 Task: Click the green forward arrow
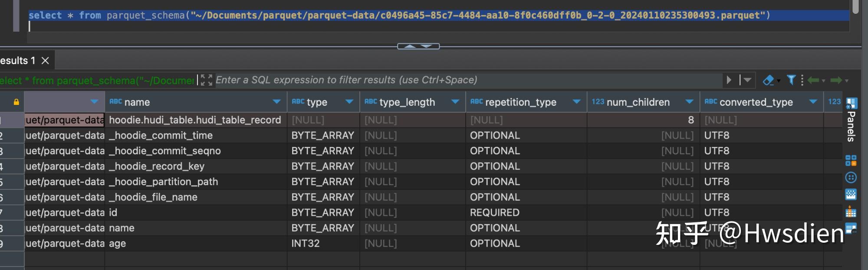(x=836, y=80)
